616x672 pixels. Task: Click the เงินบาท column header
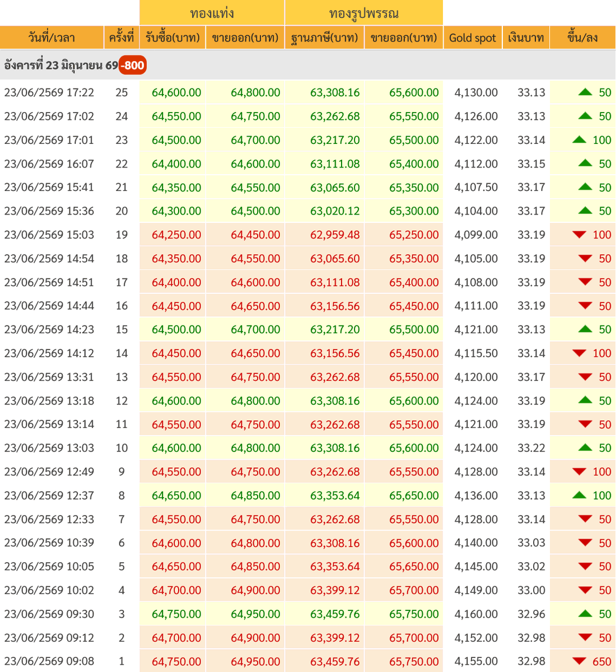pyautogui.click(x=526, y=38)
